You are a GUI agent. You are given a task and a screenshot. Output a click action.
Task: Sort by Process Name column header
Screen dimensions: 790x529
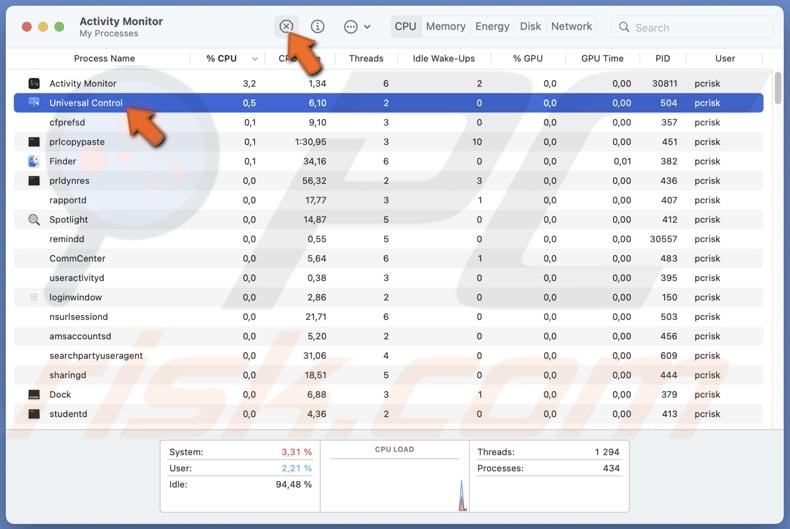click(104, 58)
